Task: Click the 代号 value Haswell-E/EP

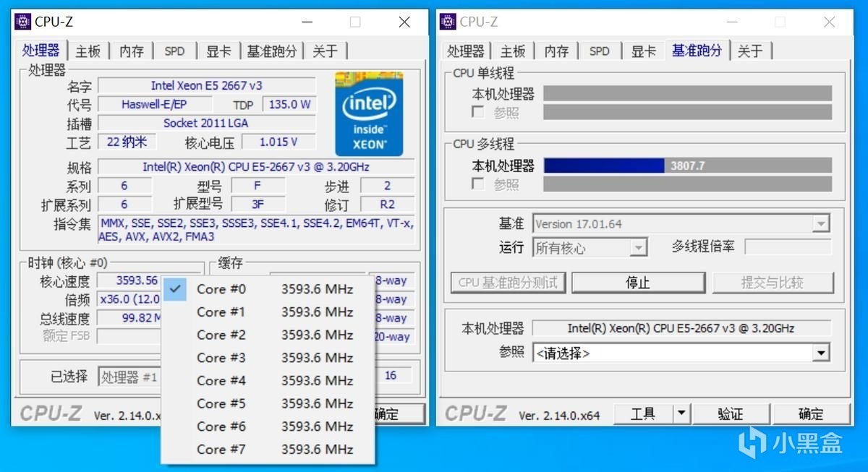Action: click(x=154, y=104)
